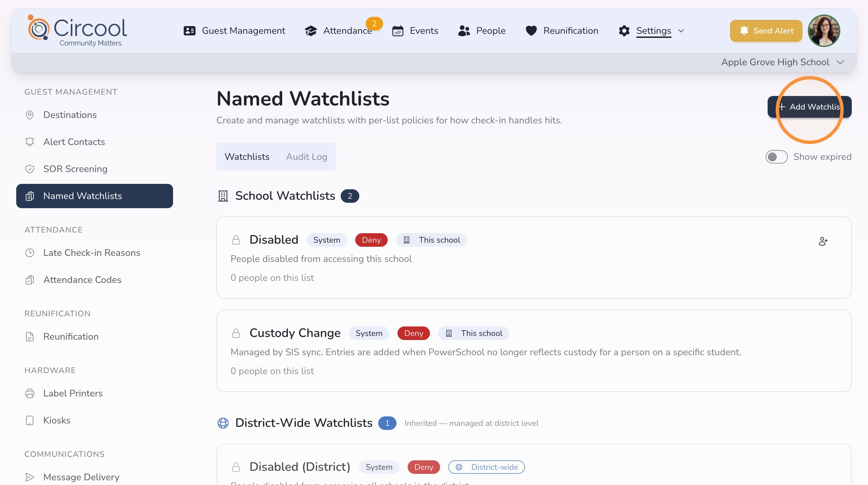Expand the Settings dropdown chevron
Image resolution: width=868 pixels, height=485 pixels.
tap(681, 31)
